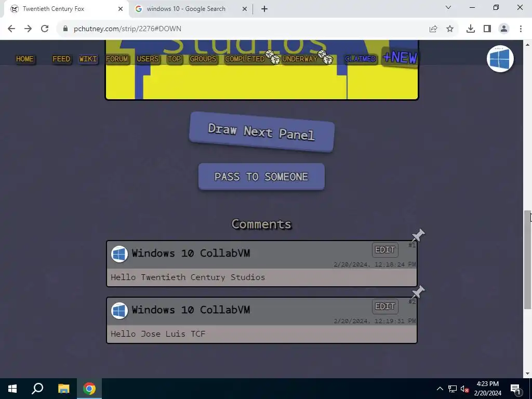Open the COMPLETED strips link

coord(245,59)
